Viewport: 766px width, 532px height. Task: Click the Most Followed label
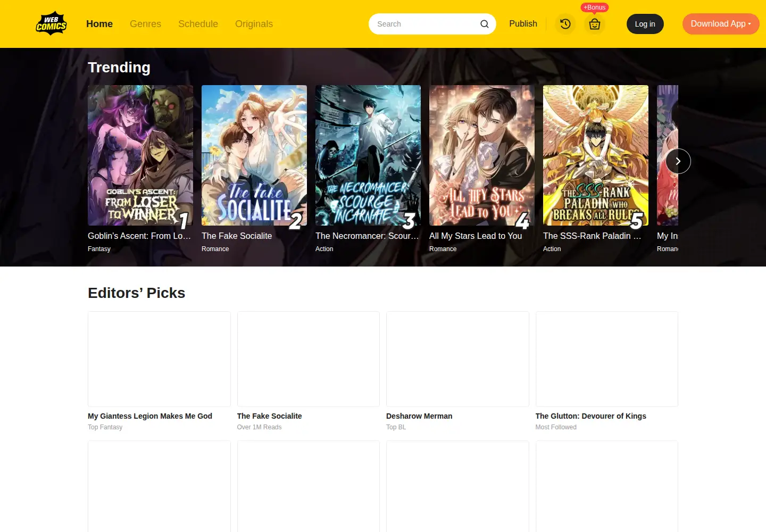556,427
